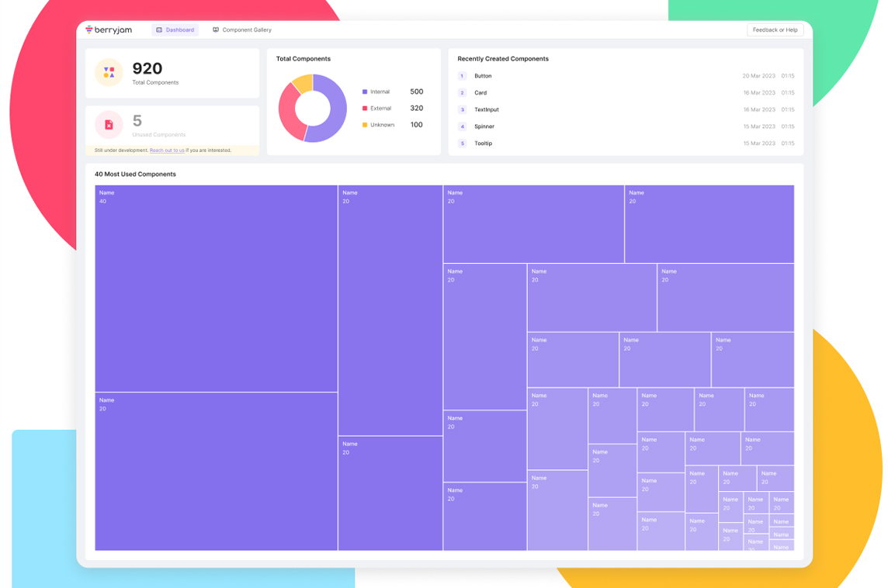Switch to Component Gallery tab
Viewport: 888px width, 588px height.
242,30
